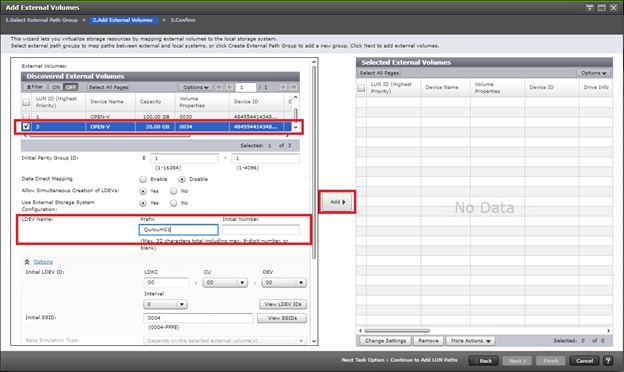
Task: Click scroll-down arrow of left panel
Action: pos(314,341)
